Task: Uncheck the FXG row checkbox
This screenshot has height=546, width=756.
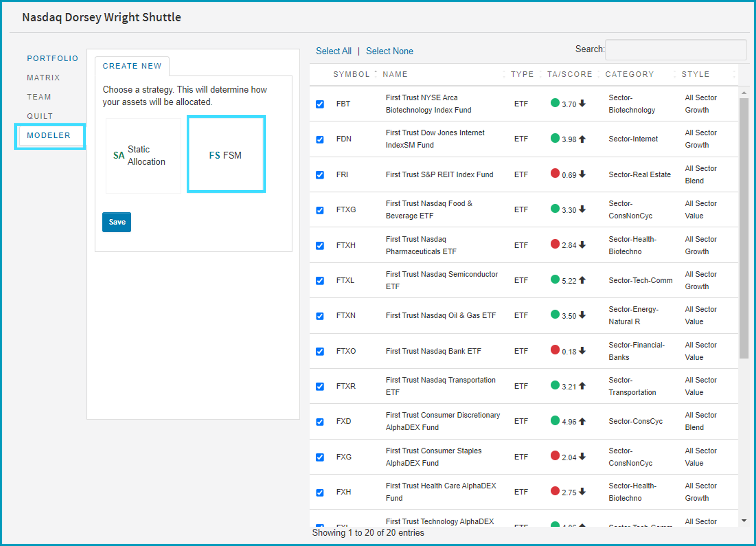Action: coord(320,457)
